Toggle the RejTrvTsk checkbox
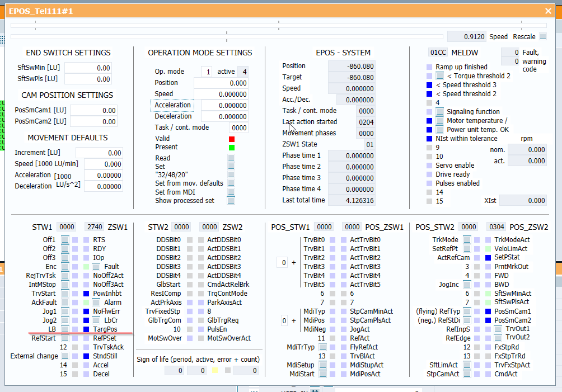Screen dimensions: 562x392 [x=65, y=275]
